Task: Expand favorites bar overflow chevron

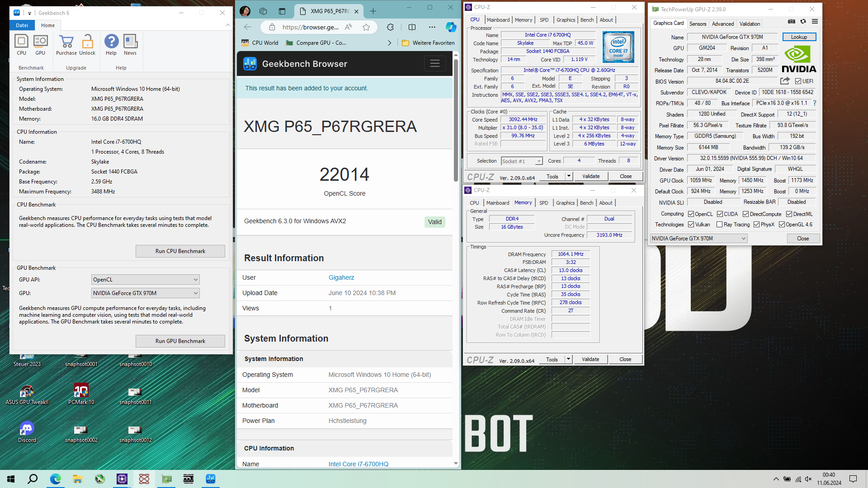Action: (390, 43)
